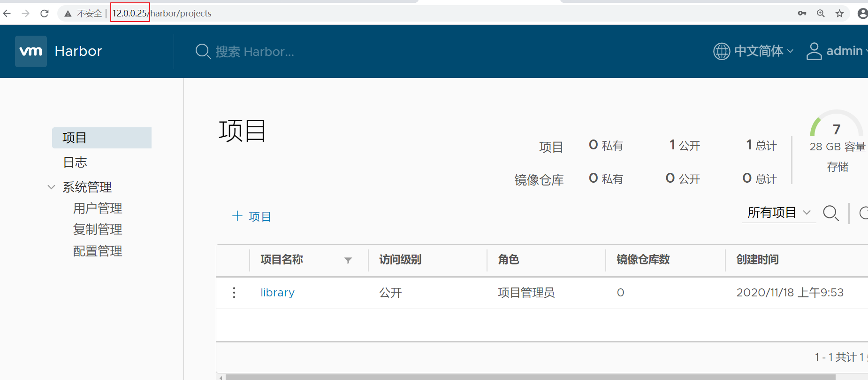Open the browser profile avatar
The height and width of the screenshot is (380, 868).
862,14
